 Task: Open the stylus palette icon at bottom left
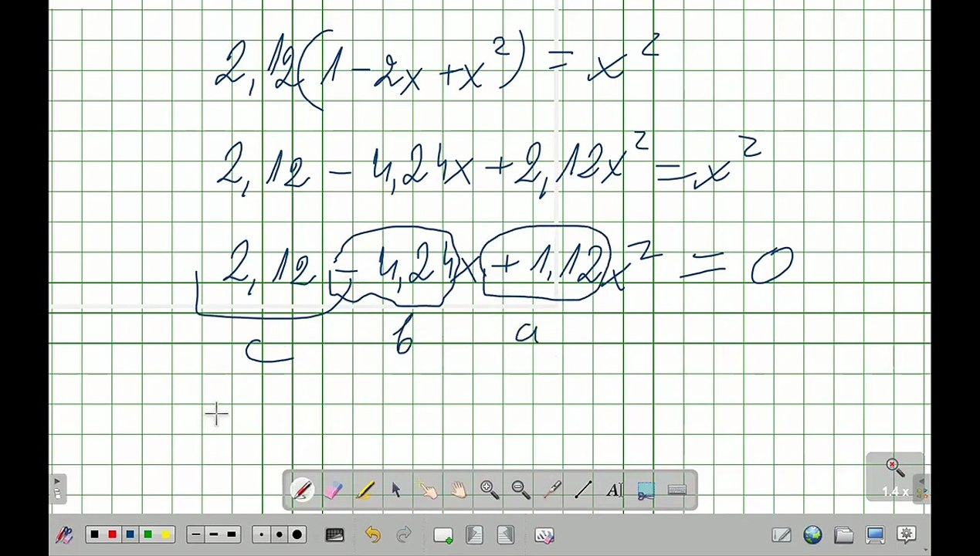pyautogui.click(x=64, y=534)
